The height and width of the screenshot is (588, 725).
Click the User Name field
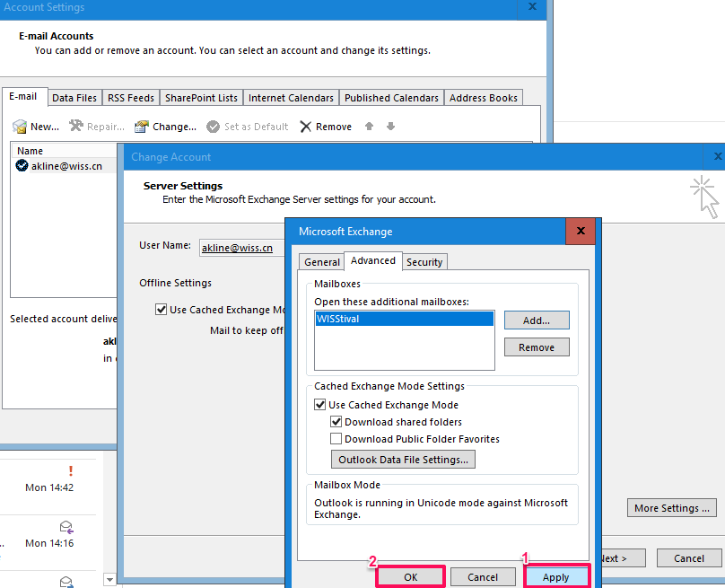[x=242, y=248]
